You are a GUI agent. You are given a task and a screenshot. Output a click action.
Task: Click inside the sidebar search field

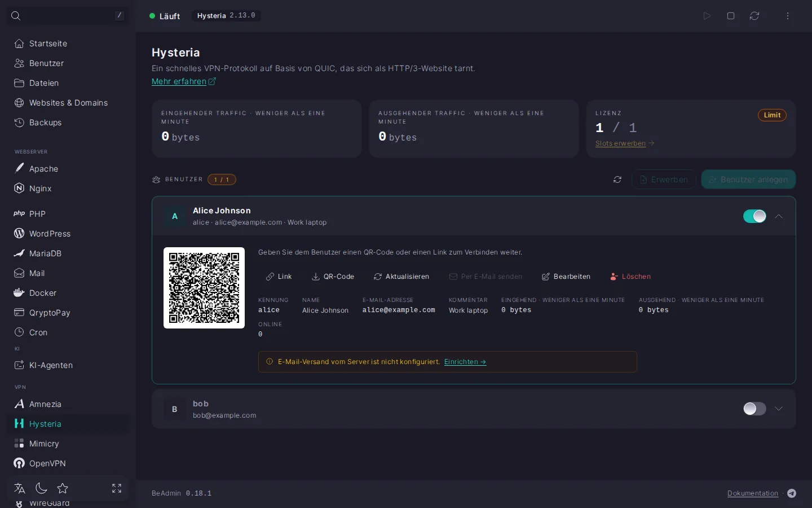click(x=68, y=16)
